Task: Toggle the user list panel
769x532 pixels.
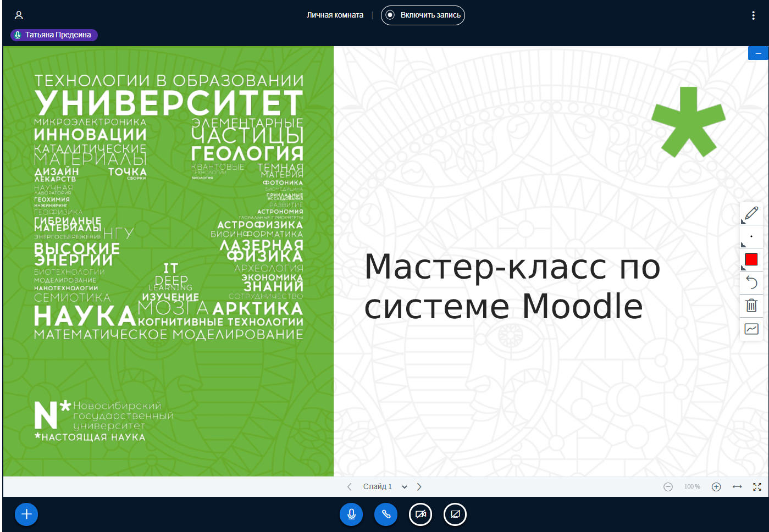Action: 19,15
